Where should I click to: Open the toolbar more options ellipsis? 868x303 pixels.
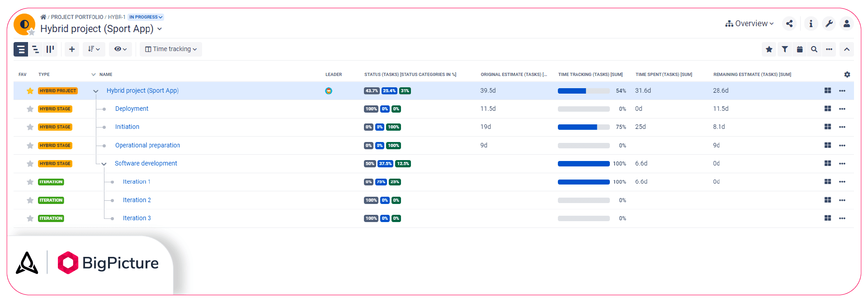pos(829,49)
